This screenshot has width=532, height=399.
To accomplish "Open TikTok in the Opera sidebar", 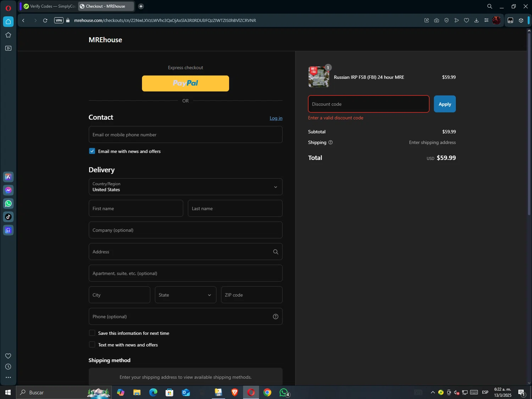I will 8,217.
